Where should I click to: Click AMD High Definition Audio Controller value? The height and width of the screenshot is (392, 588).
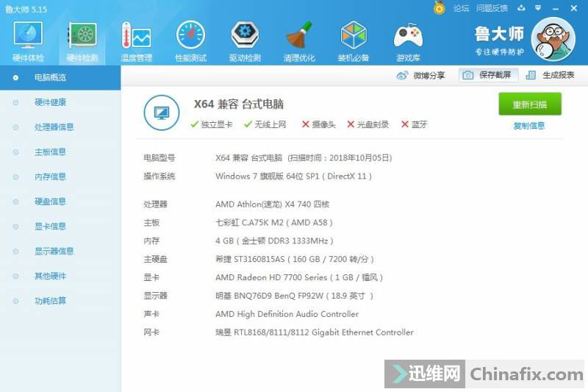click(x=287, y=314)
